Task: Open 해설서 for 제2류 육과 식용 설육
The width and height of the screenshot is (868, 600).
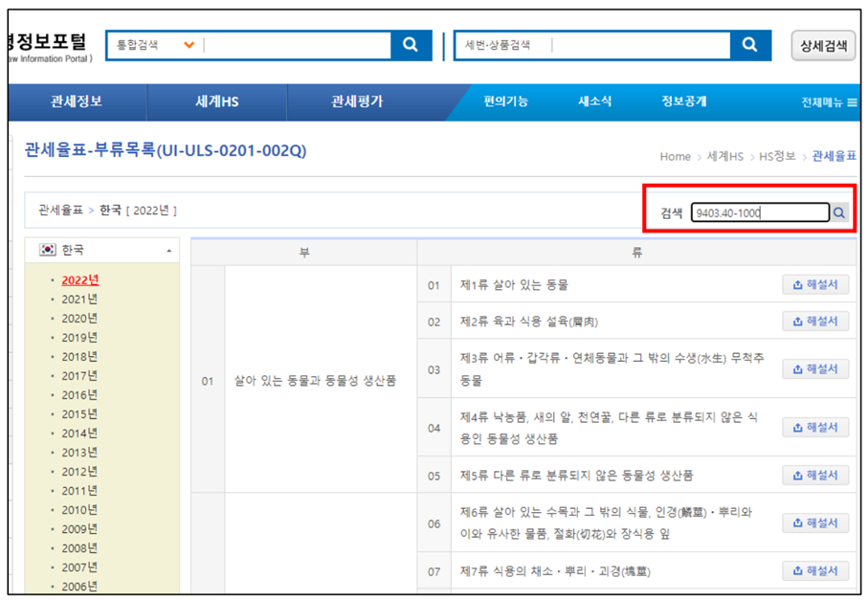Action: pos(815,321)
